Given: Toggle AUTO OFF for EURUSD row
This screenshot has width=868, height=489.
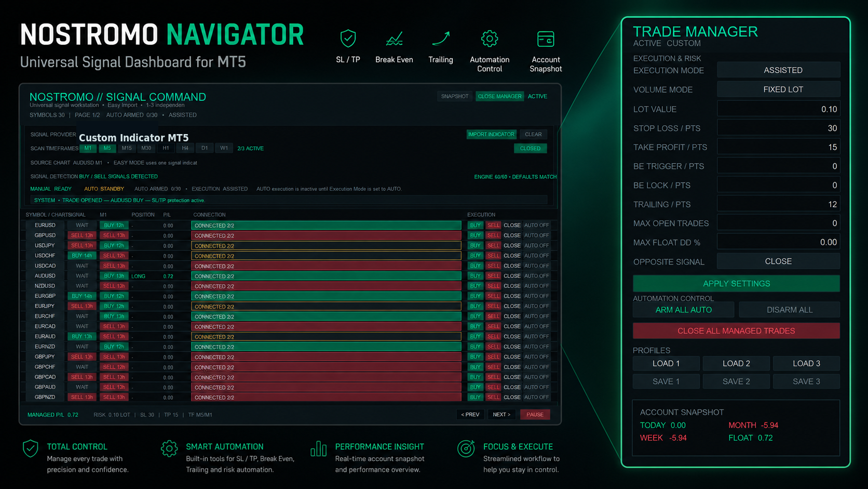Looking at the screenshot, I should point(536,226).
